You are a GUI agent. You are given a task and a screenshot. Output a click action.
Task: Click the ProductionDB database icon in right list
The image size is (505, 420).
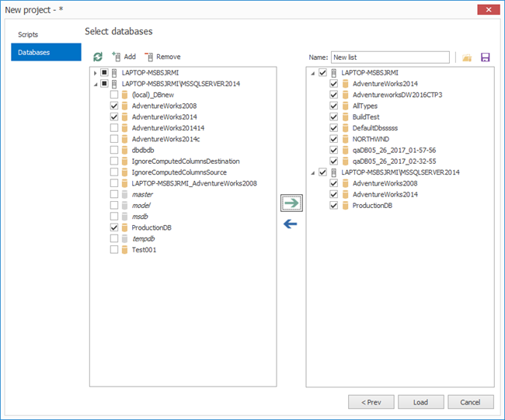click(x=345, y=205)
